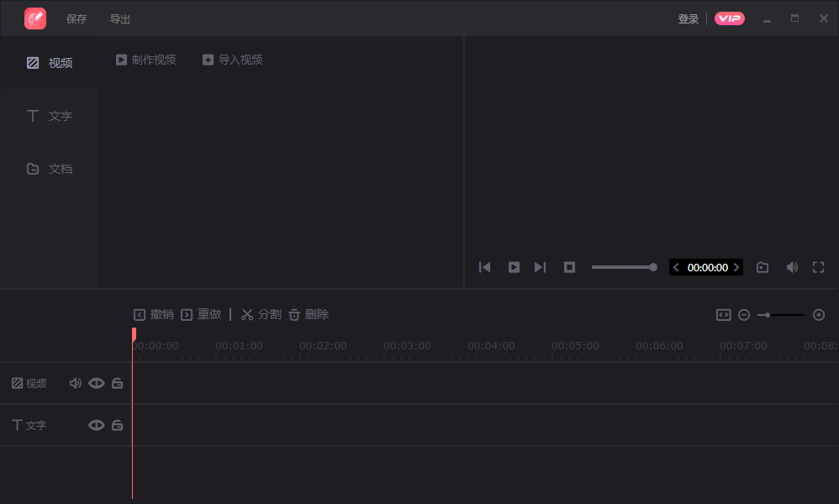Select the 文档 sidebar tab
Viewport: 839px width, 504px height.
click(x=50, y=169)
